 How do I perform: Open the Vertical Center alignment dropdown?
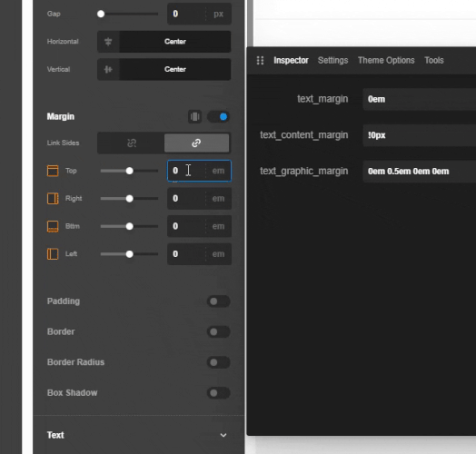(x=164, y=70)
